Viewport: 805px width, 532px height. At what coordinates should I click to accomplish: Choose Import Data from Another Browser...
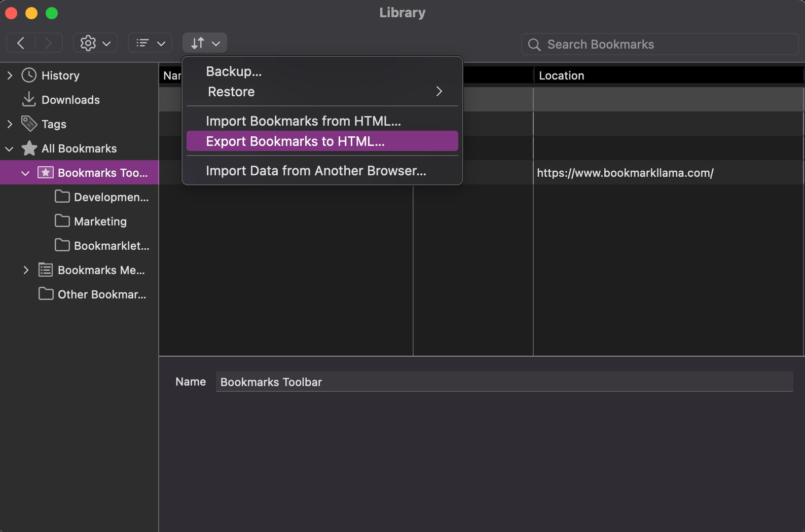(322, 171)
